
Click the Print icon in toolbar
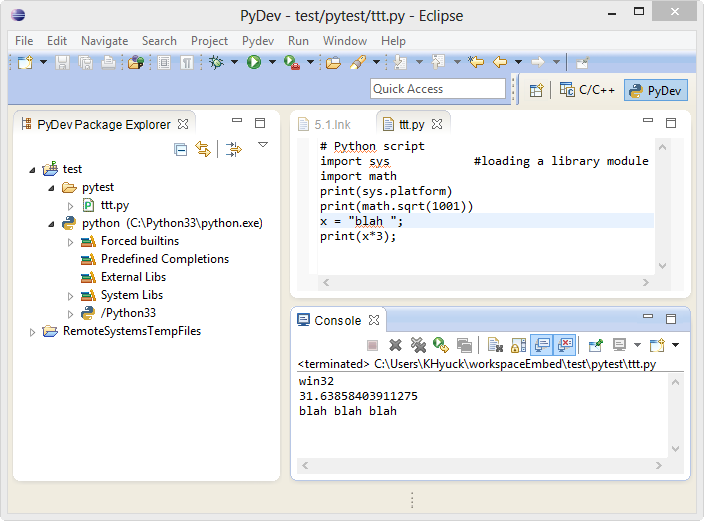[108, 62]
